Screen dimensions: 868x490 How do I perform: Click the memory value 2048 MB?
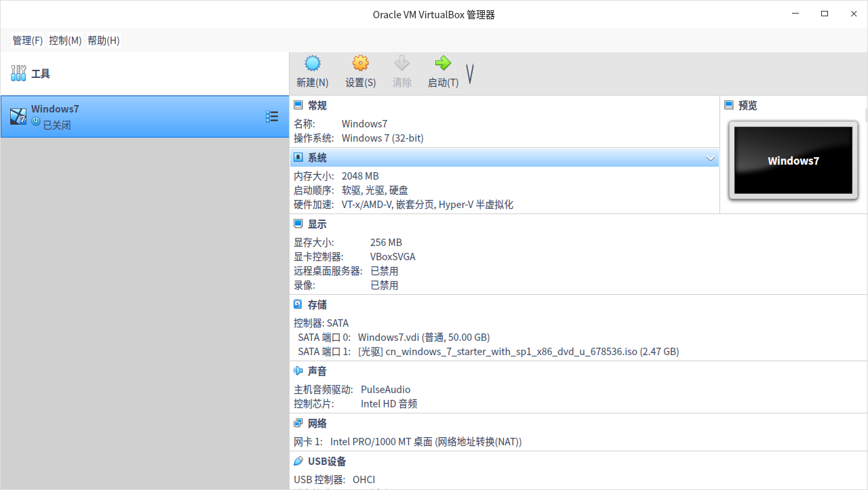click(360, 176)
